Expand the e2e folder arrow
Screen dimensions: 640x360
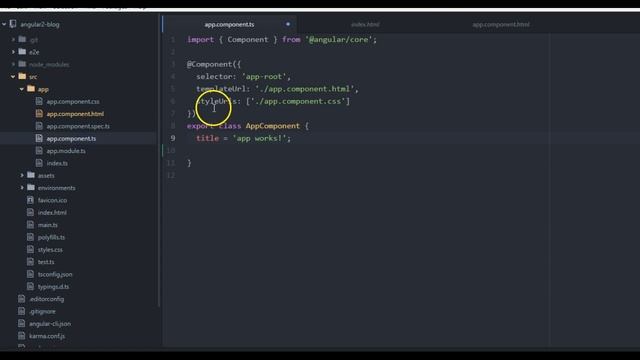[13, 52]
